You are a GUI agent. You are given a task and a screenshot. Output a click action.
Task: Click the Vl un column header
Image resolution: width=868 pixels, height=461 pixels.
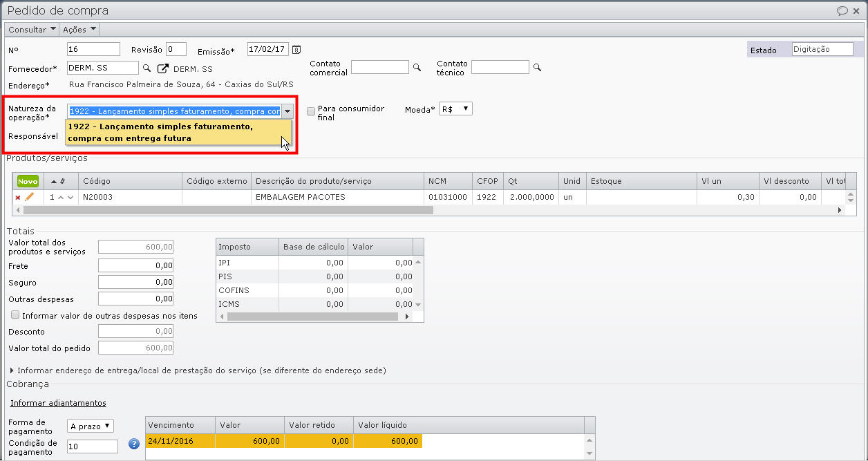click(x=728, y=181)
